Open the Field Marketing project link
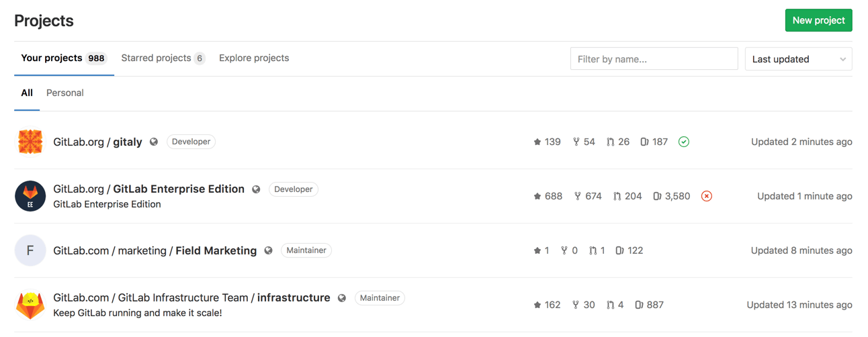 pyautogui.click(x=216, y=250)
